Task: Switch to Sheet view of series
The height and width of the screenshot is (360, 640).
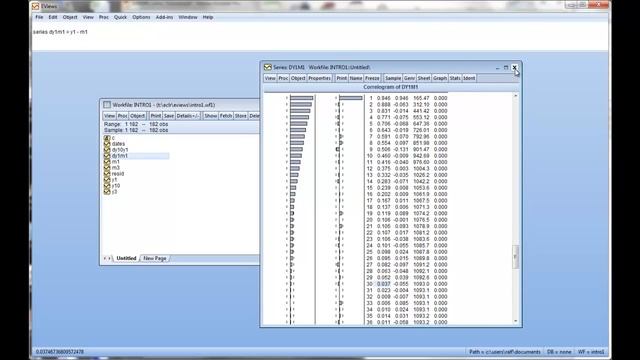Action: [x=424, y=78]
